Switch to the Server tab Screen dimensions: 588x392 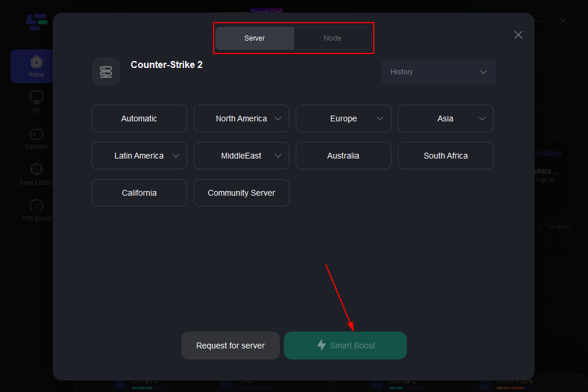(x=255, y=38)
